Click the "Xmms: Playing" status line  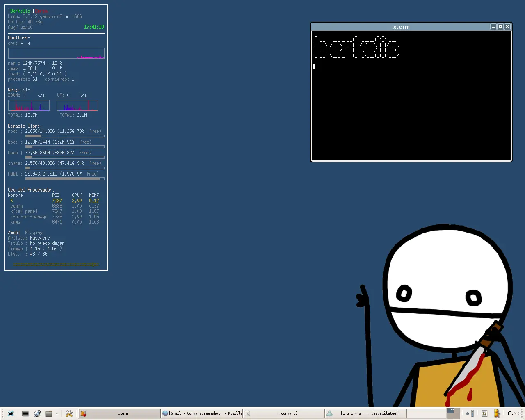tap(25, 233)
